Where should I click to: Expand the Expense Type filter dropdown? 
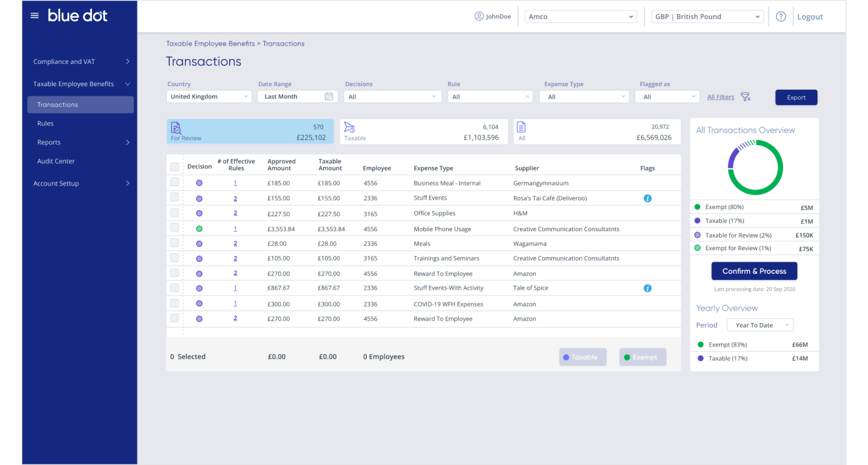583,96
